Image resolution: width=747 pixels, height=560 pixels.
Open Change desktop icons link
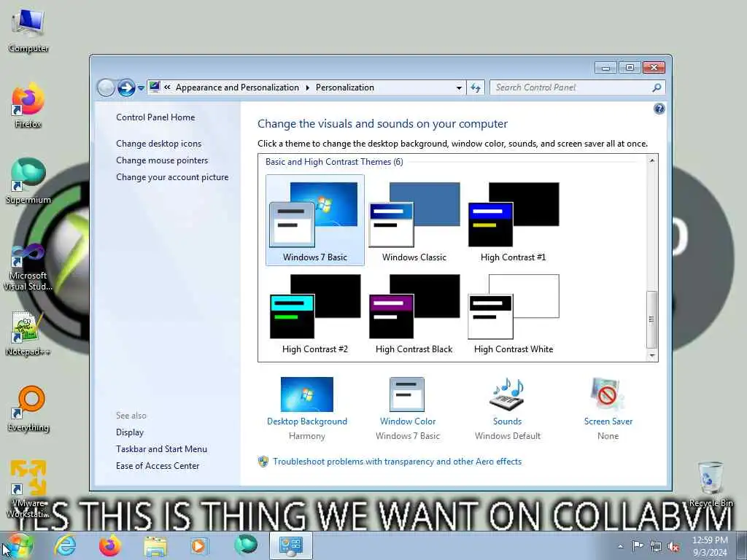click(158, 144)
